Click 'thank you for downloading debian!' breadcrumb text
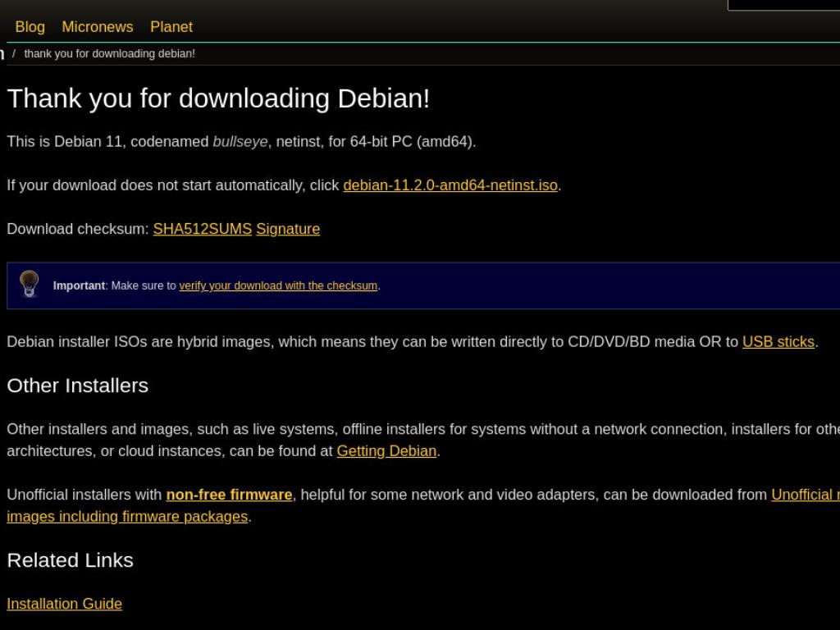 click(110, 53)
